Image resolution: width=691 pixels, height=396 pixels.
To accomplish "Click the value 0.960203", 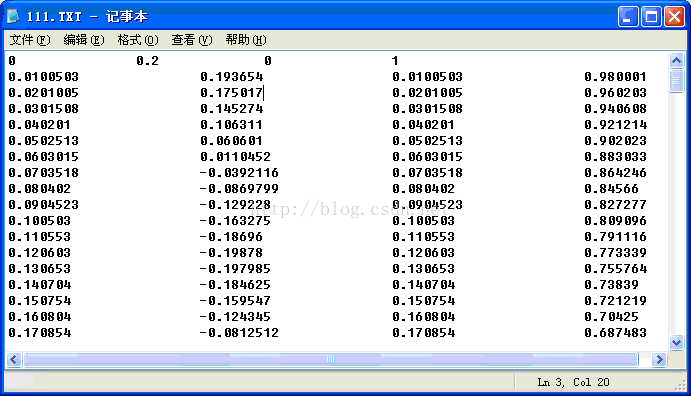I will [616, 93].
